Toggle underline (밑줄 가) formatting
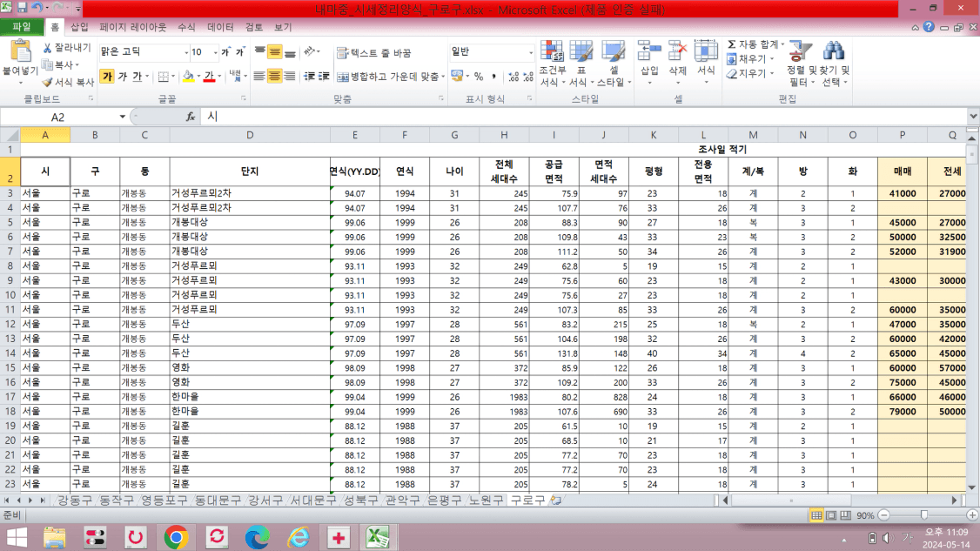This screenshot has width=980, height=551. tap(137, 77)
